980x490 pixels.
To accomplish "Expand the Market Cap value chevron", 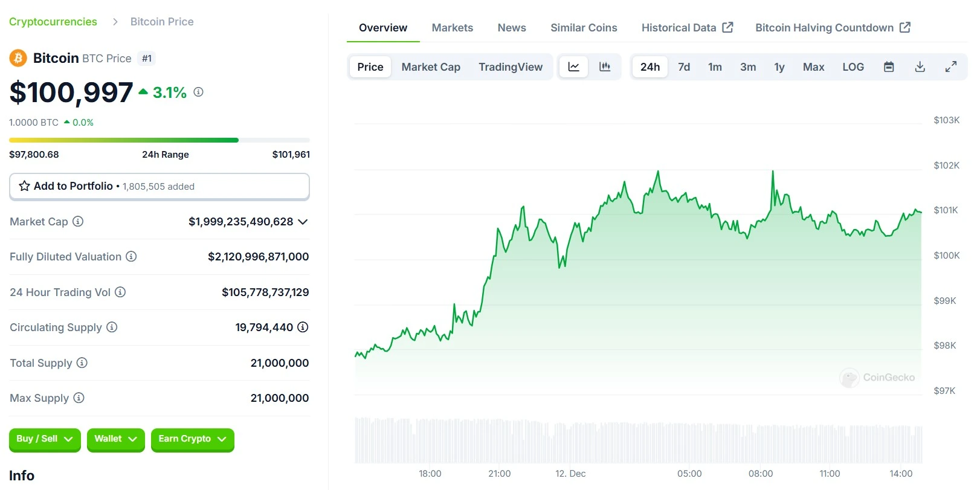I will pyautogui.click(x=303, y=222).
